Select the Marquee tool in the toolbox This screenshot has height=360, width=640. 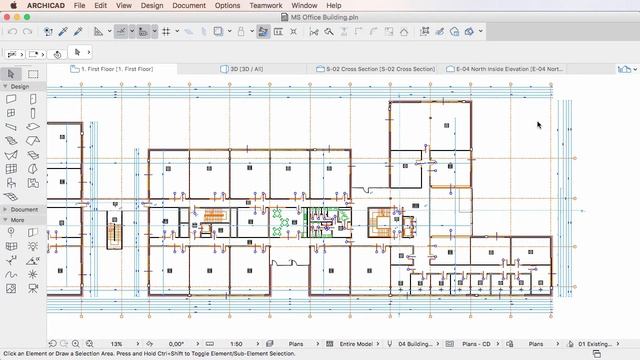(x=33, y=74)
